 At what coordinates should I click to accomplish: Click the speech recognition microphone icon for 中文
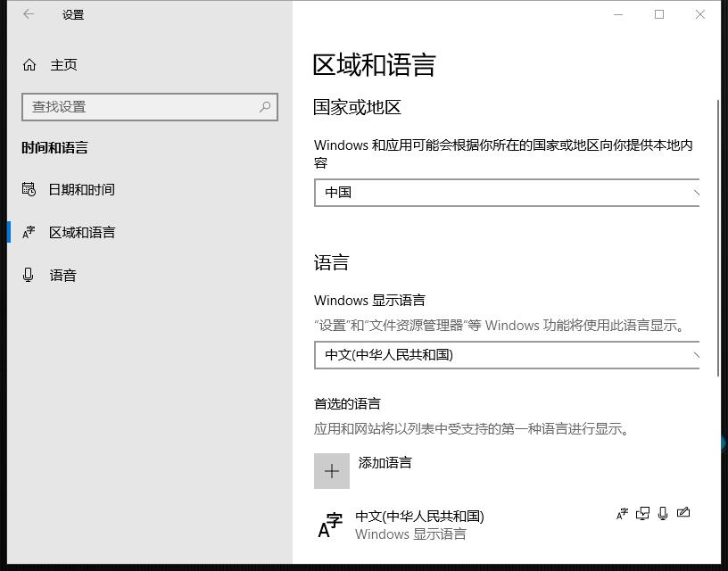663,513
